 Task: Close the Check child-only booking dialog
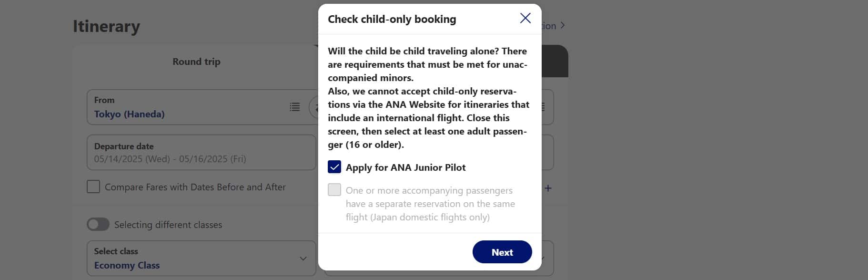pyautogui.click(x=525, y=19)
